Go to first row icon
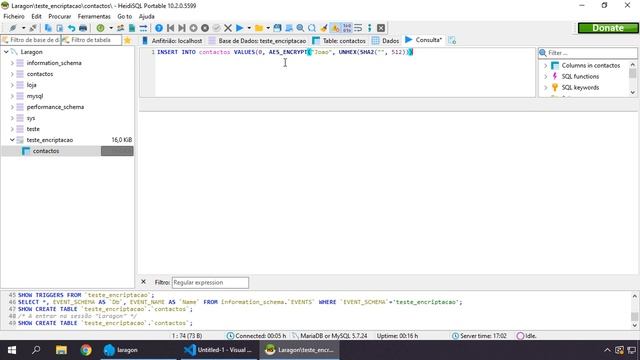Screen dimensions: 640x360 pos(171,28)
